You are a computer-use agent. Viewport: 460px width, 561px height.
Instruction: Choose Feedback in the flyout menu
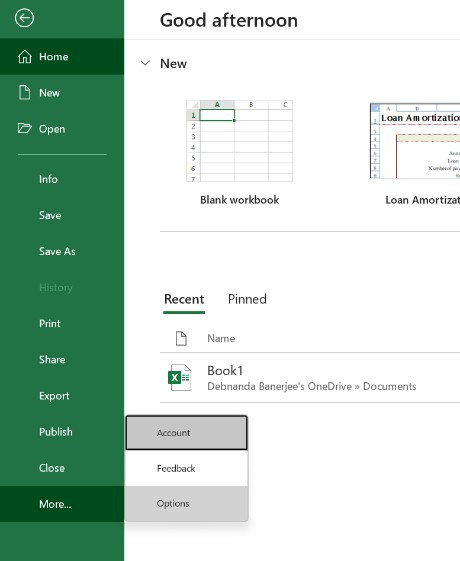click(186, 468)
